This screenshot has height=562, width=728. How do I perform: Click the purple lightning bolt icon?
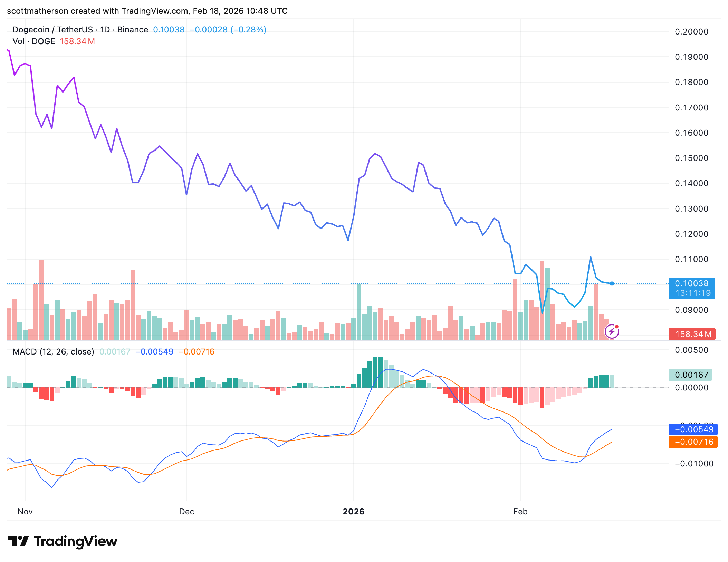(x=612, y=332)
